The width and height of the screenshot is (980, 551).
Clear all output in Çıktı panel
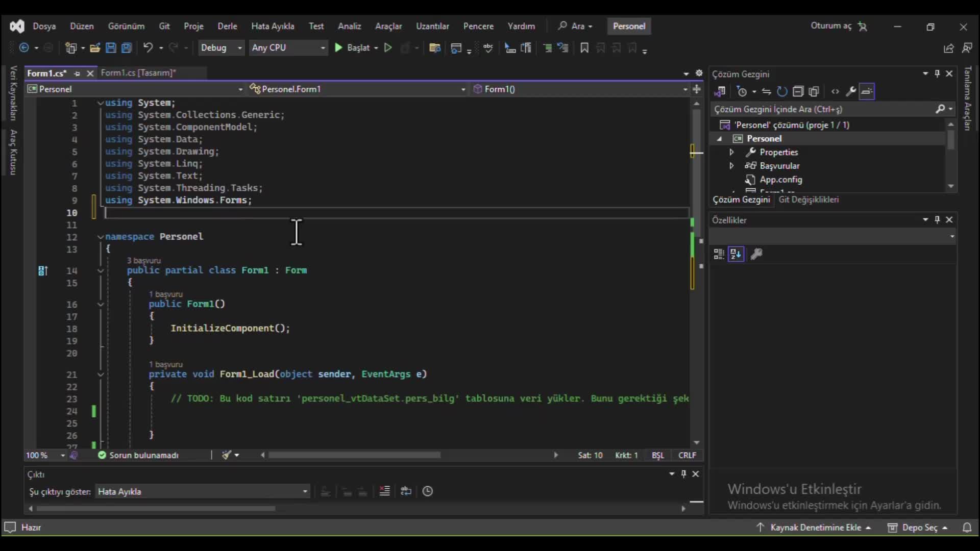pos(385,491)
